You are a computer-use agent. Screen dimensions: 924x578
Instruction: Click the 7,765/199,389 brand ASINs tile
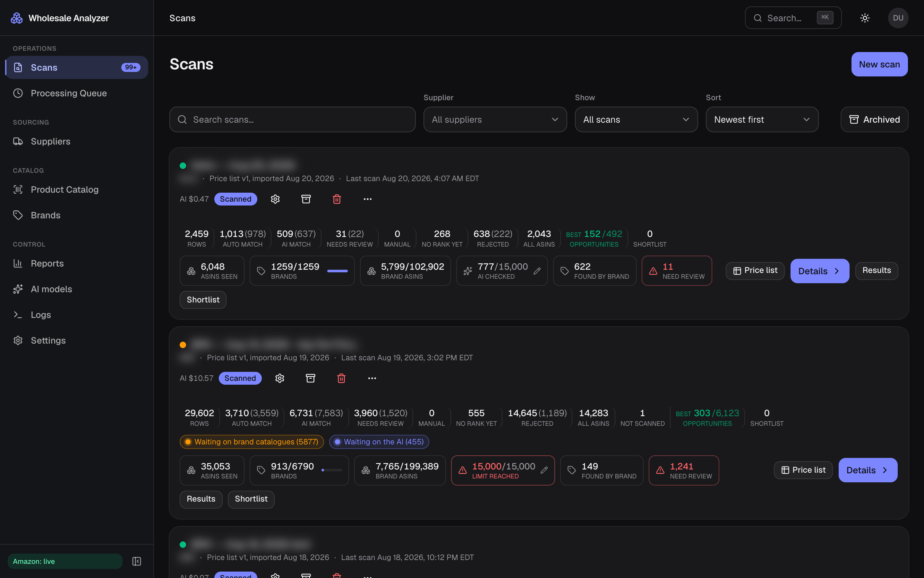[x=400, y=470]
